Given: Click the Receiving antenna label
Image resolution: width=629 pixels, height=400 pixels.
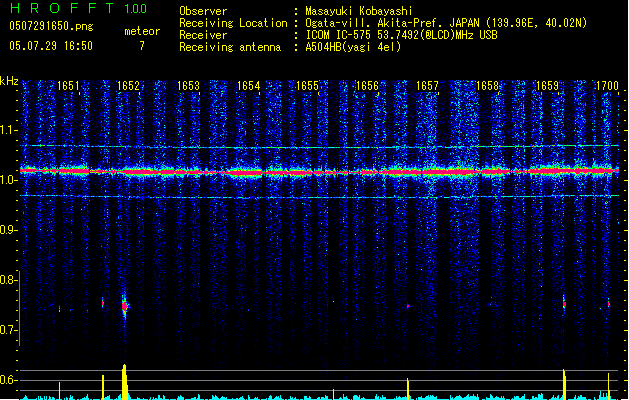Looking at the screenshot, I should click(230, 47).
